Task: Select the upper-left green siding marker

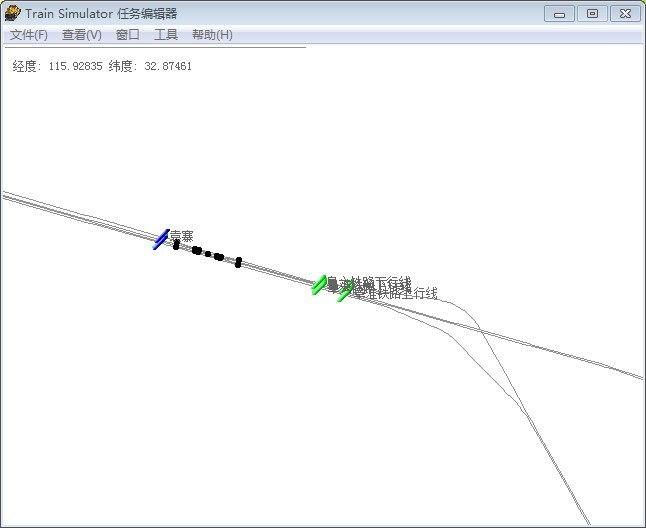Action: (x=319, y=285)
